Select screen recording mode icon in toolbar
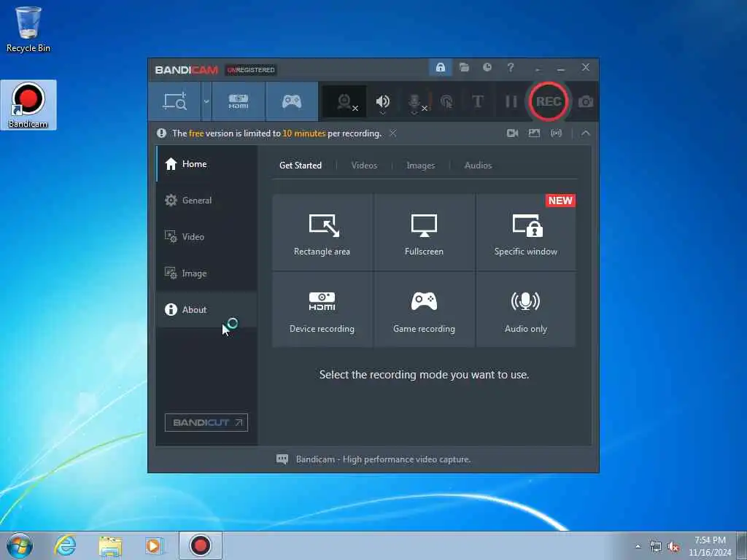The width and height of the screenshot is (747, 560). coord(175,101)
